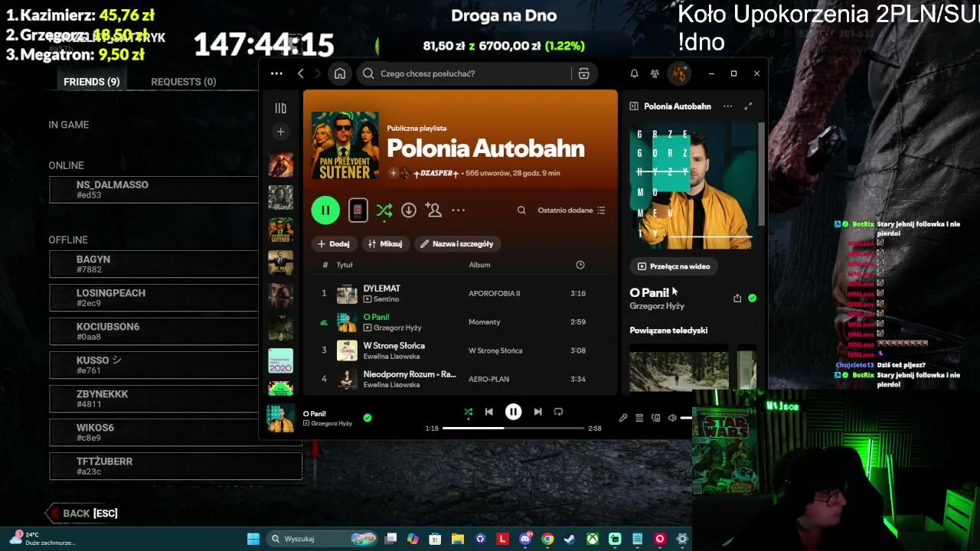Expand Now Playing view to fullscreen
The height and width of the screenshot is (551, 980).
(x=748, y=106)
